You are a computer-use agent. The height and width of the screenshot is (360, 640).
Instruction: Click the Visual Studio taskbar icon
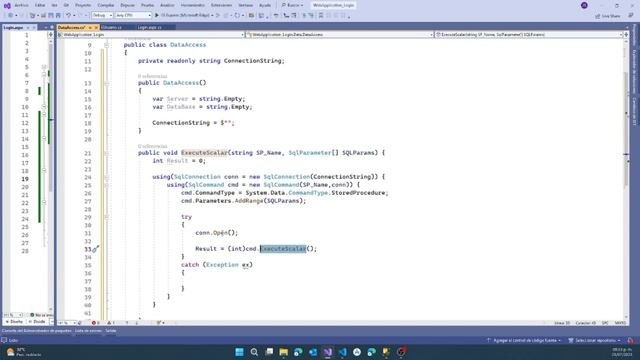328,352
